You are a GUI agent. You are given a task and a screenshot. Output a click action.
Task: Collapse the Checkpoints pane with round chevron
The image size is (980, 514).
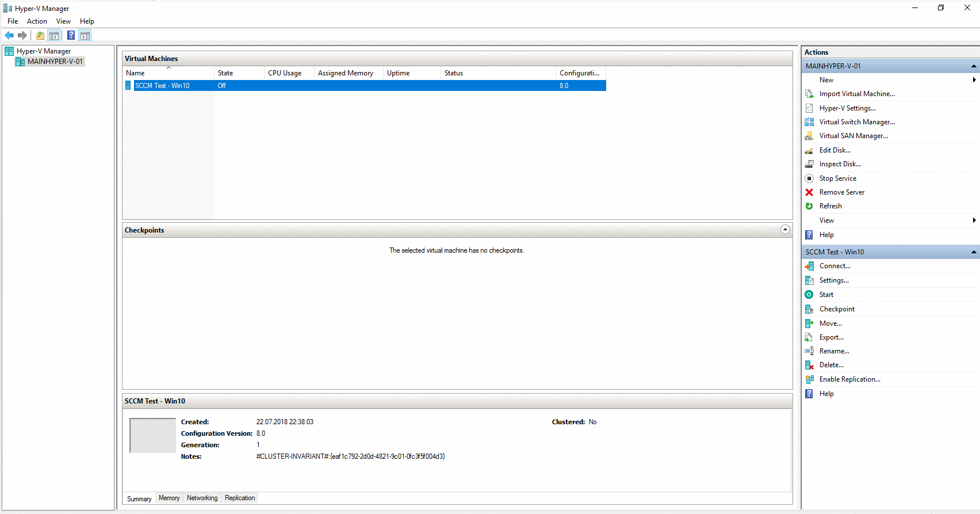pos(785,230)
